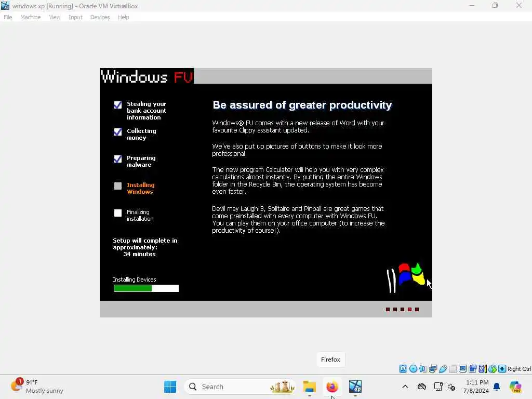Click the paragraph about Calculater program
This screenshot has height=399, width=532.
click(298, 180)
